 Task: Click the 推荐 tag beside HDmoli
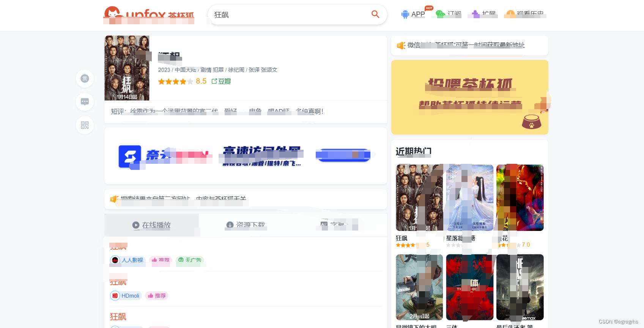pos(156,296)
